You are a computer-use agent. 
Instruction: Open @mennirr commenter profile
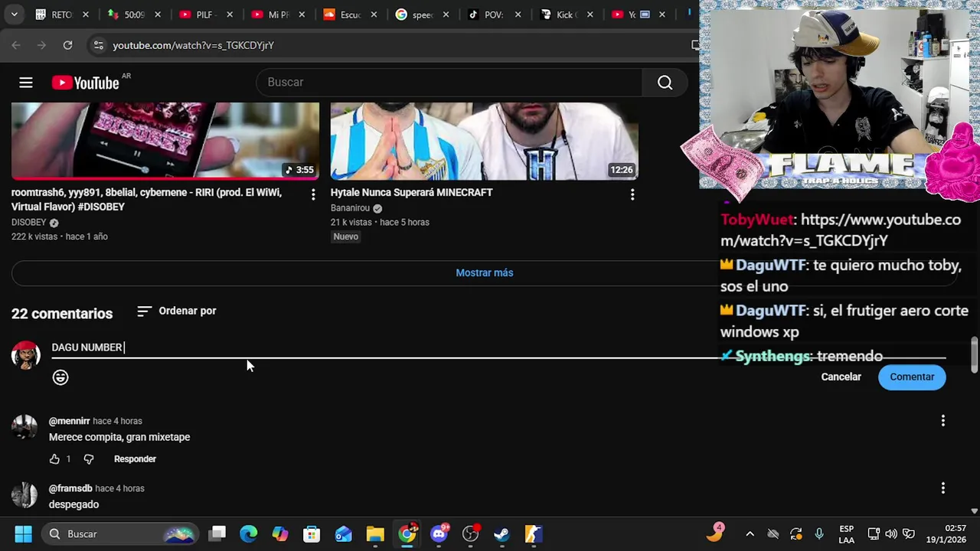click(69, 421)
